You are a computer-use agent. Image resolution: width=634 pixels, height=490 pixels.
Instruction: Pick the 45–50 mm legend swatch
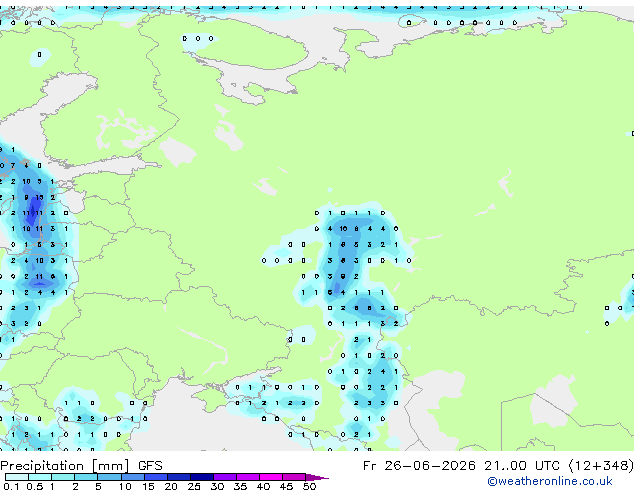coord(294,477)
